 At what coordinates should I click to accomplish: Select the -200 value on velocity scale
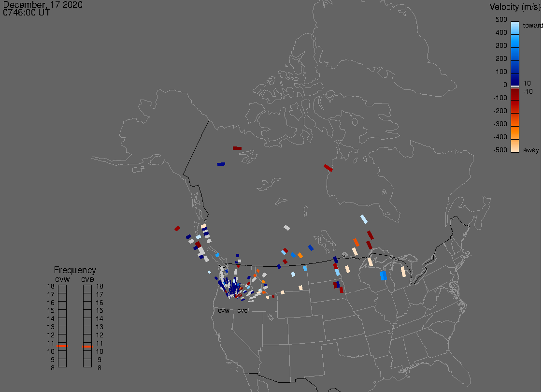tap(500, 111)
